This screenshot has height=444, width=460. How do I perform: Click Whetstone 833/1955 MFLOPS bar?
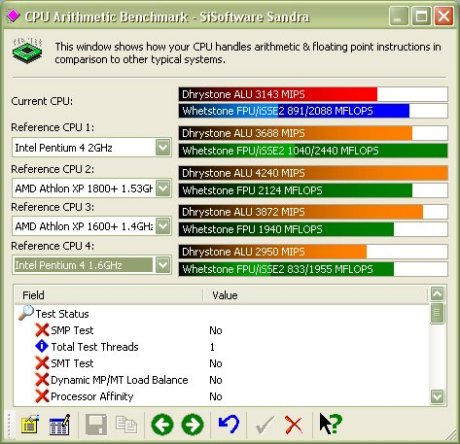point(313,269)
